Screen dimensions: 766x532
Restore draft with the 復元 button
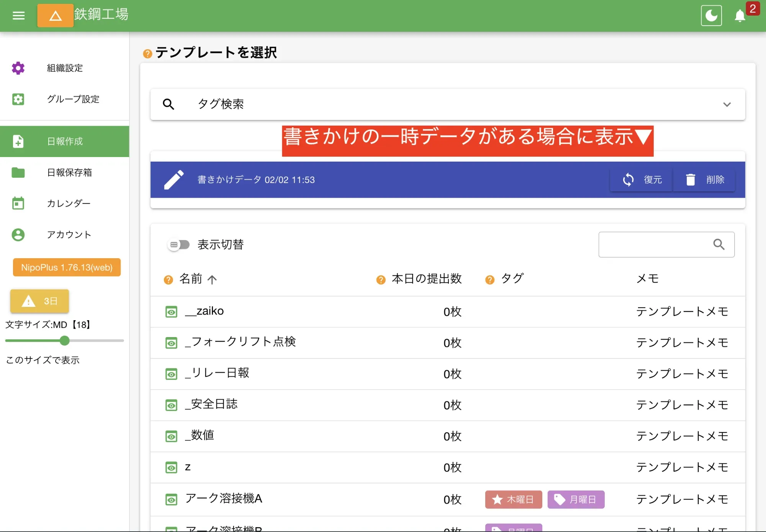coord(641,180)
